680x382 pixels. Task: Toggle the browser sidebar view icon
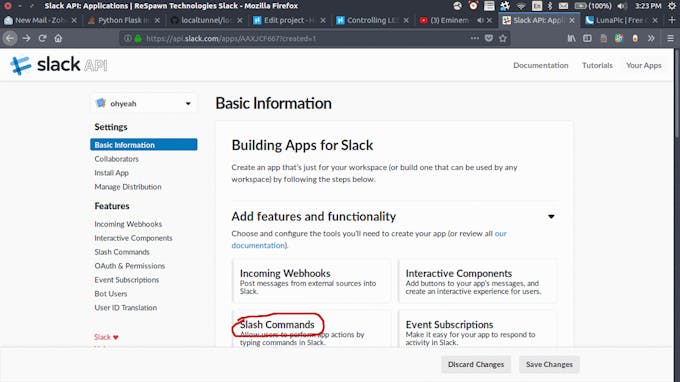pyautogui.click(x=587, y=38)
